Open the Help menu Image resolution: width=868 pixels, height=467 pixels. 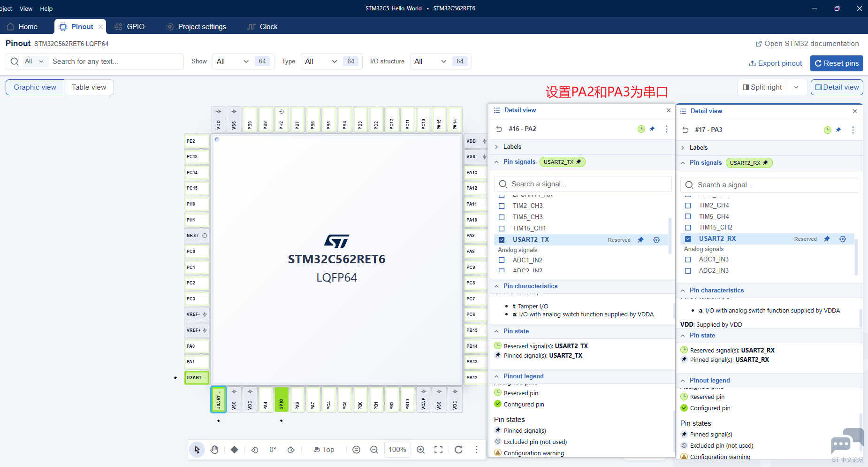tap(46, 8)
